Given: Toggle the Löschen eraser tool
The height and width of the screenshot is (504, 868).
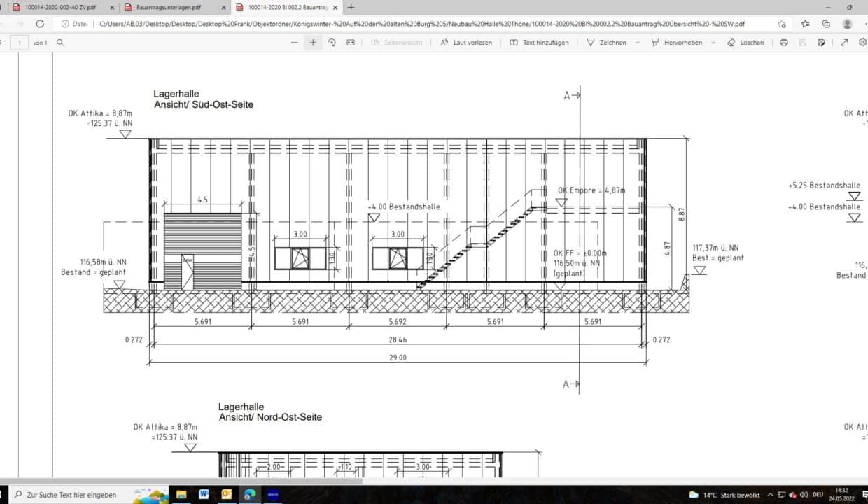Looking at the screenshot, I should click(746, 43).
